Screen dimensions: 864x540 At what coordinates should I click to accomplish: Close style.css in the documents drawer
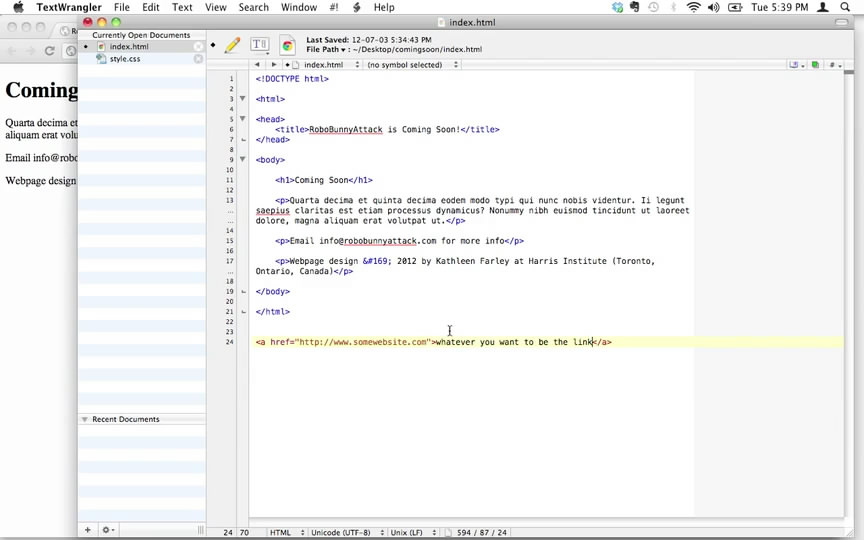198,59
